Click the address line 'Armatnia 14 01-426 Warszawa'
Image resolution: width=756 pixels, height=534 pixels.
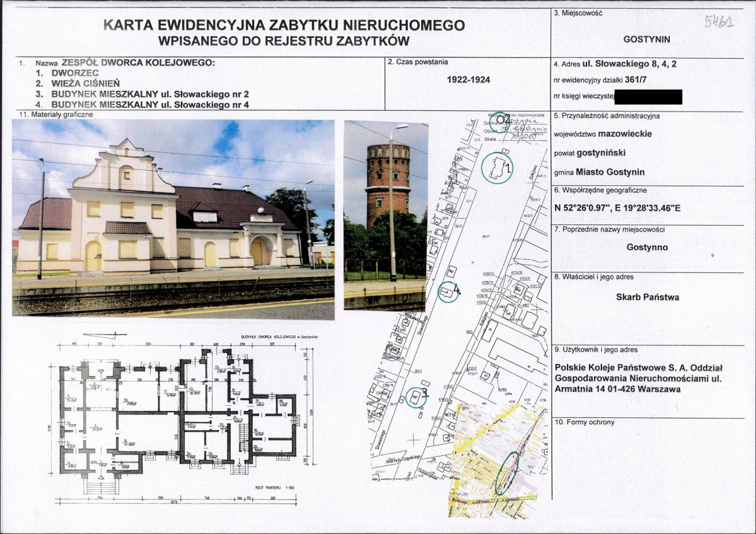[x=618, y=389]
